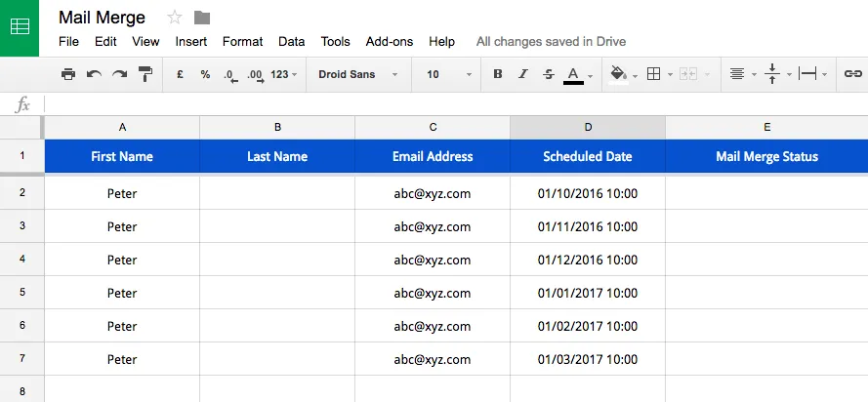
Task: Click the Mail Merge document title
Action: pos(102,18)
